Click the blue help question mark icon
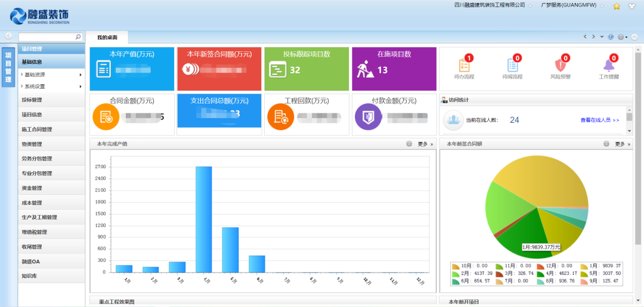This screenshot has width=644, height=307. tap(611, 37)
